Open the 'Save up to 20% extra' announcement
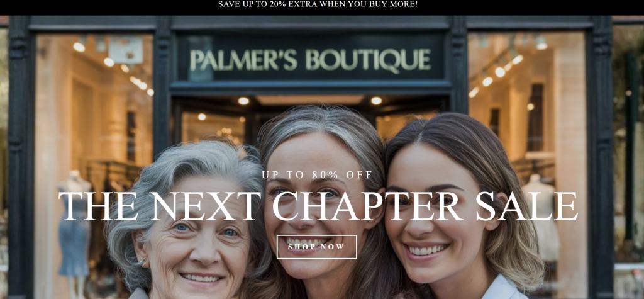The image size is (644, 299). (x=318, y=4)
